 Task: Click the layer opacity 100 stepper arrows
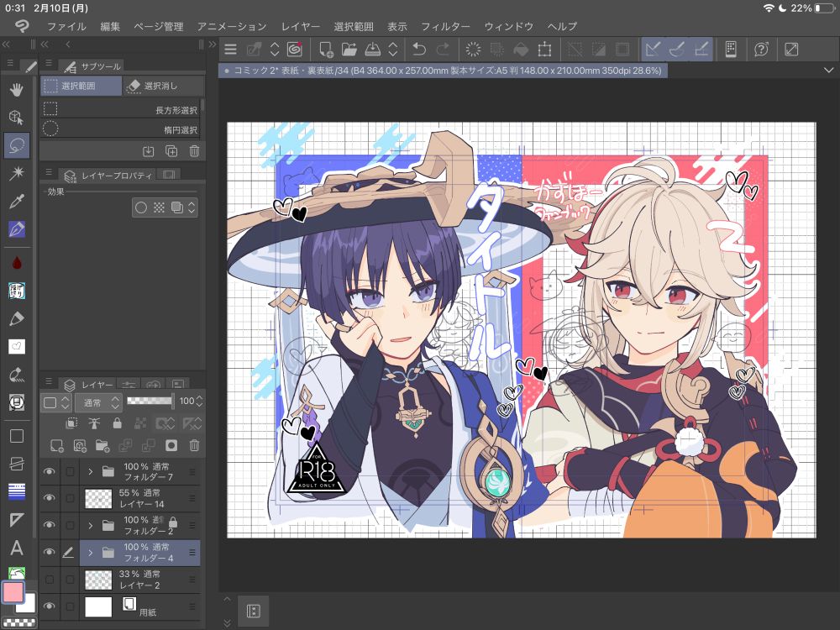[x=199, y=401]
